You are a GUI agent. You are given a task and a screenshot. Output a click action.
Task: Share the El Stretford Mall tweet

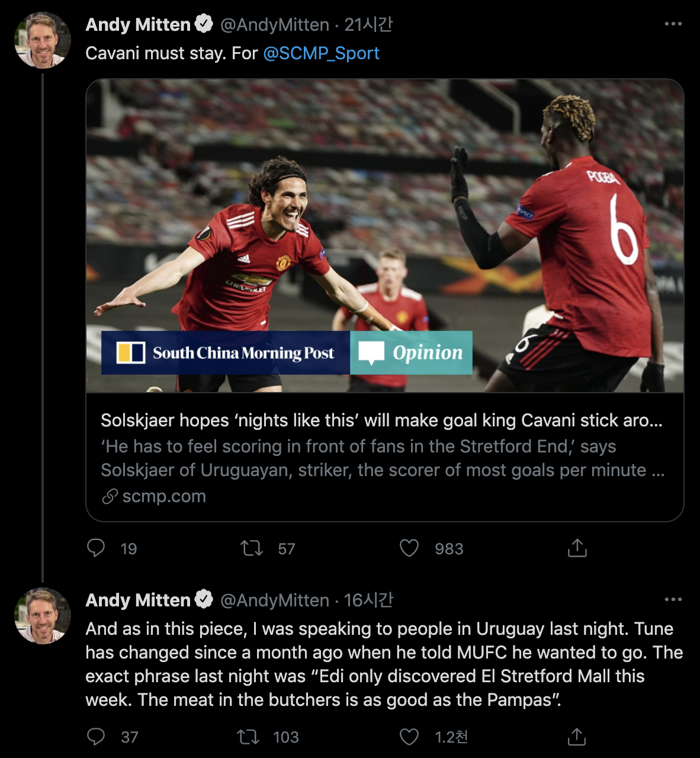pyautogui.click(x=577, y=737)
